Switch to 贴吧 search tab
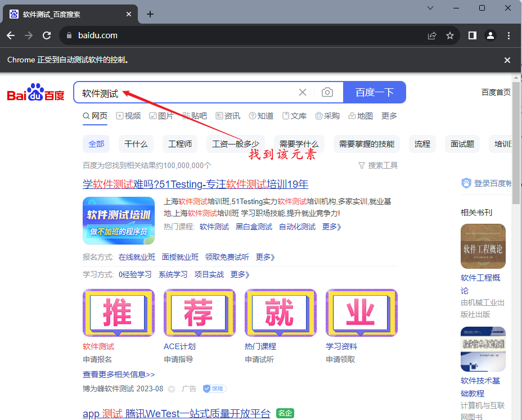The height and width of the screenshot is (420, 522). pyautogui.click(x=195, y=116)
